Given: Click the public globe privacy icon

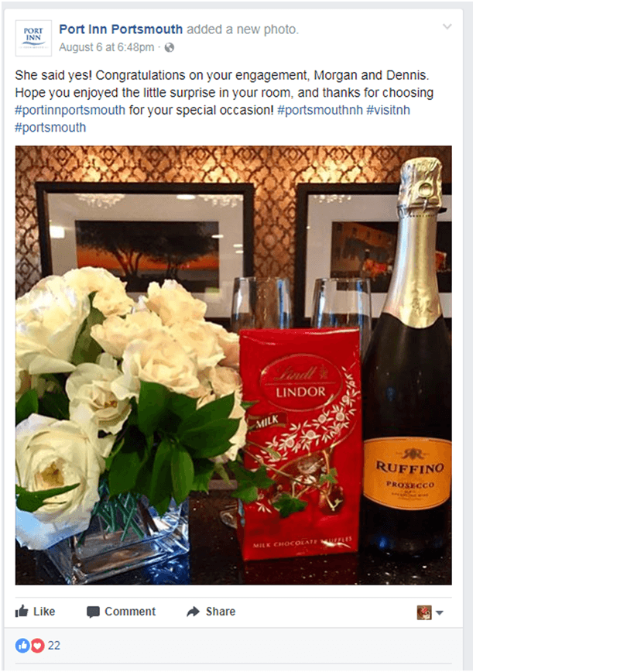Looking at the screenshot, I should pos(170,47).
